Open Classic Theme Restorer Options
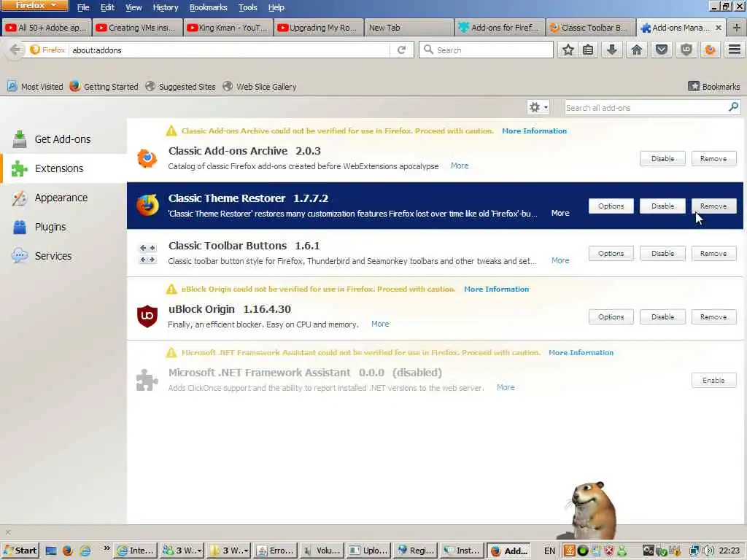Viewport: 747px width, 560px height. 611,206
